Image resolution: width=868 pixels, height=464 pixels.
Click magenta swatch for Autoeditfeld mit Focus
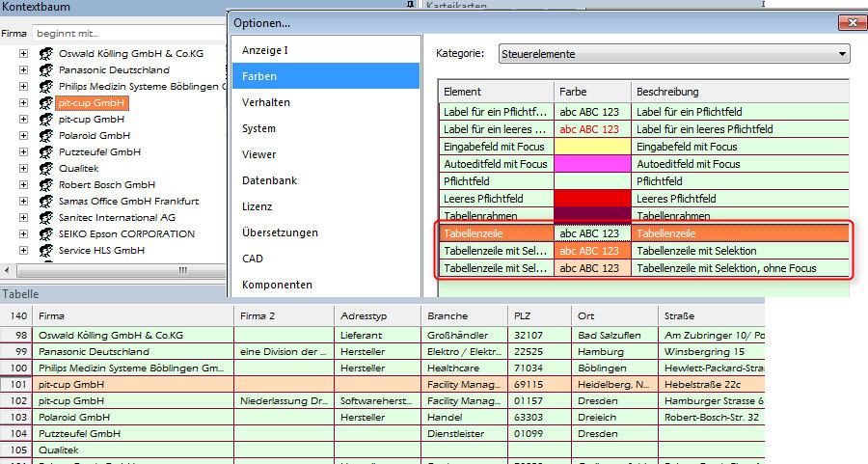[x=592, y=164]
